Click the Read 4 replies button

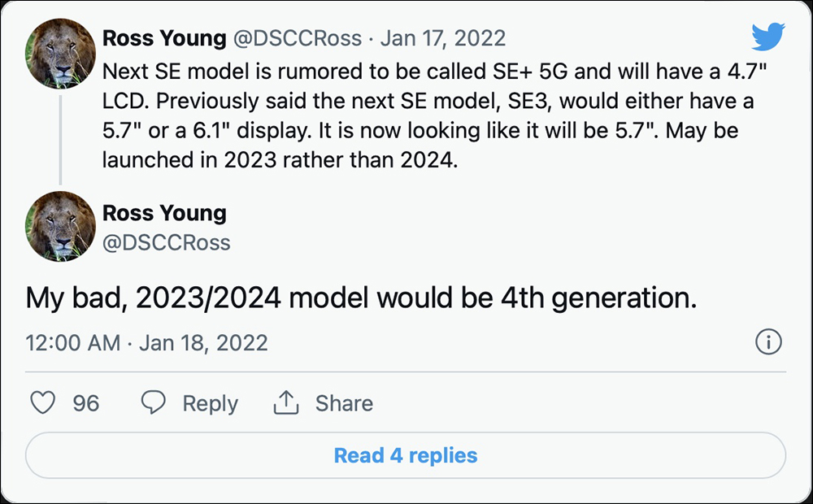pos(406,455)
